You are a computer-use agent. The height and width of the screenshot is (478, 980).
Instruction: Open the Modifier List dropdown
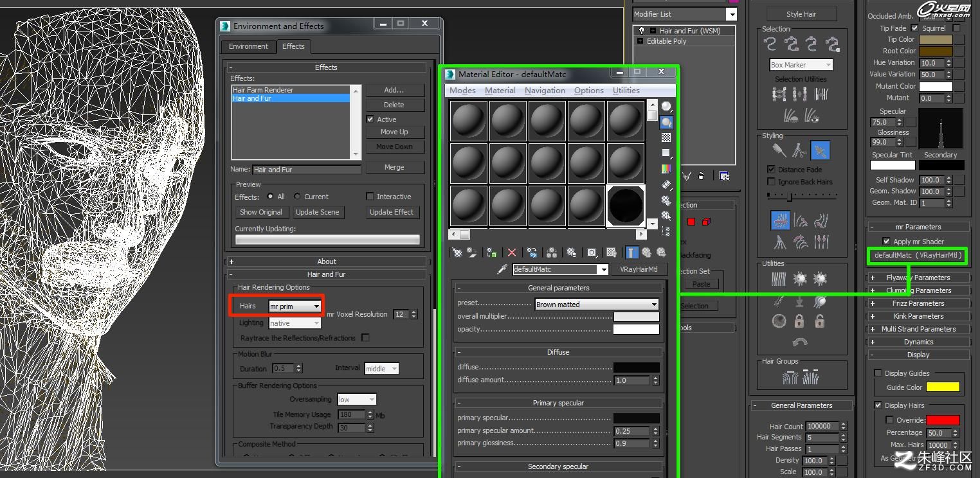[684, 14]
